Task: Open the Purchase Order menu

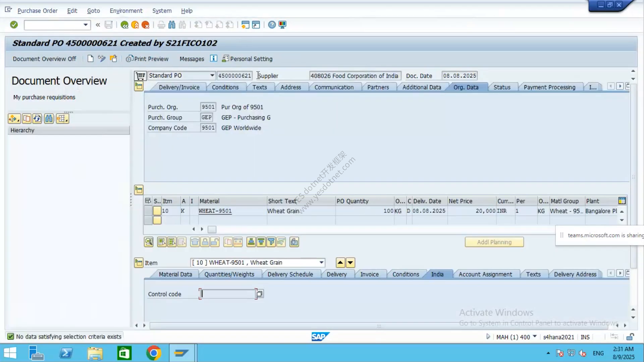Action: (38, 11)
